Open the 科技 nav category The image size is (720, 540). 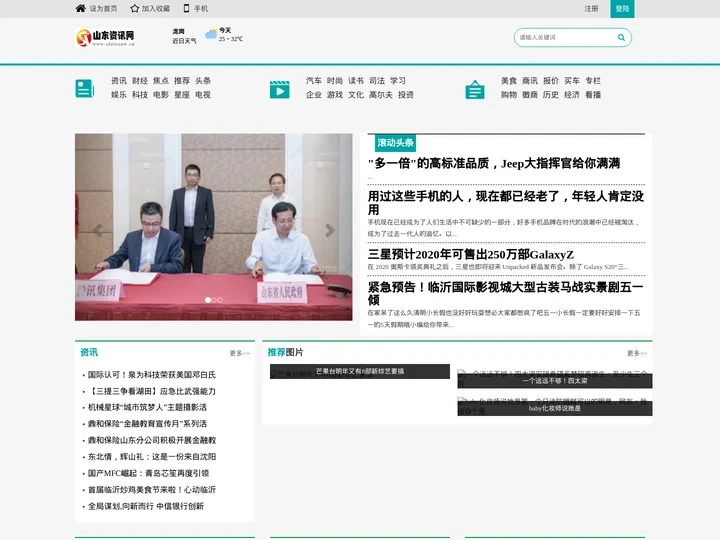click(x=140, y=95)
